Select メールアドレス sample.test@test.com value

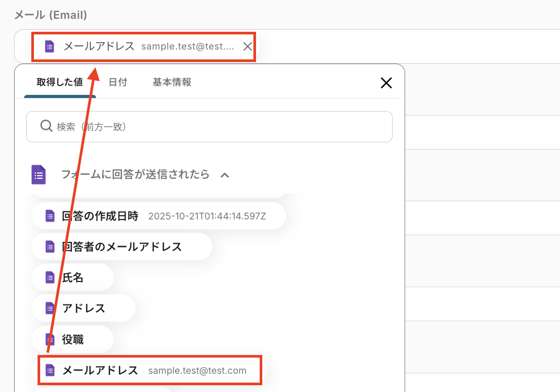(149, 371)
